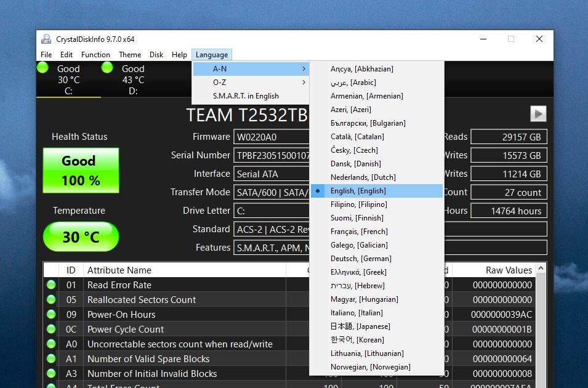This screenshot has width=588, height=388.
Task: Select the currently checked English language option
Action: [x=377, y=191]
